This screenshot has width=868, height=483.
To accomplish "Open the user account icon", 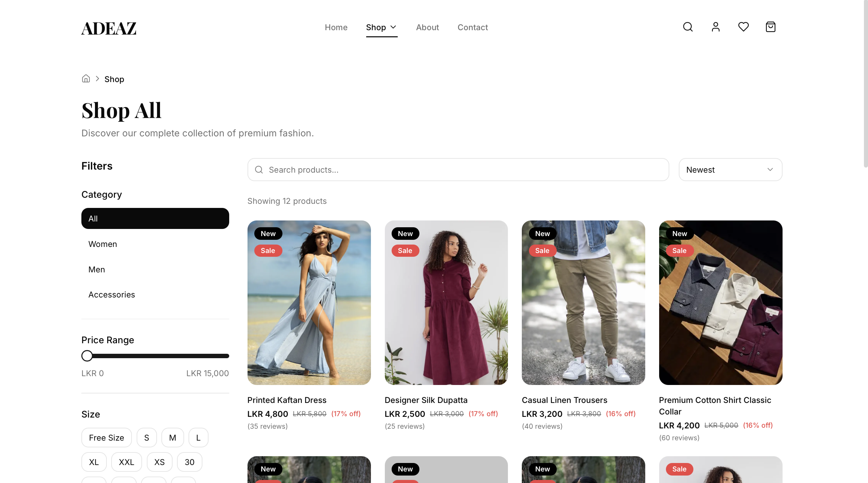I will pyautogui.click(x=715, y=27).
